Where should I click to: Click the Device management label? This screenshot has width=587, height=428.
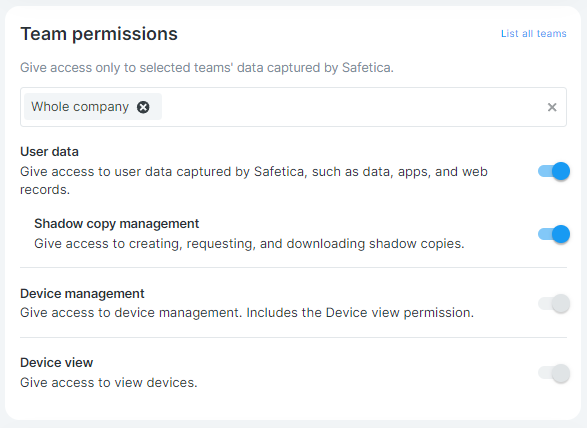pyautogui.click(x=82, y=294)
